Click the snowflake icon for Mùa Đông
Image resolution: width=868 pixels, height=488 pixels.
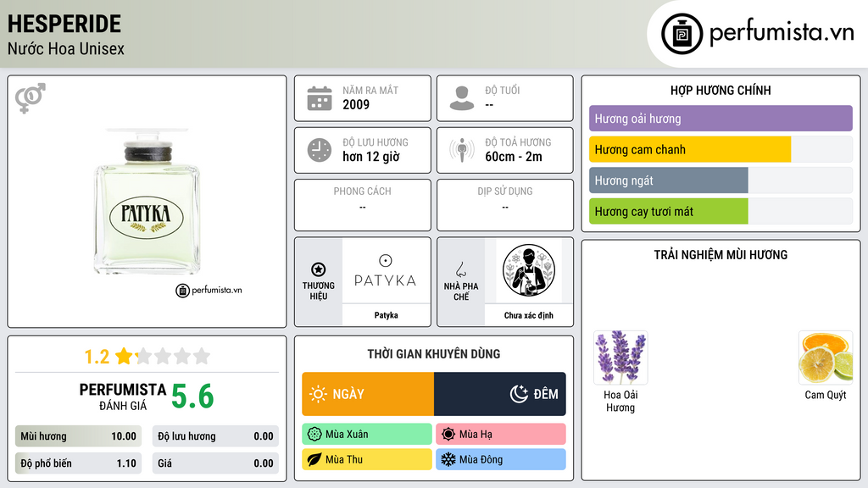pos(448,460)
